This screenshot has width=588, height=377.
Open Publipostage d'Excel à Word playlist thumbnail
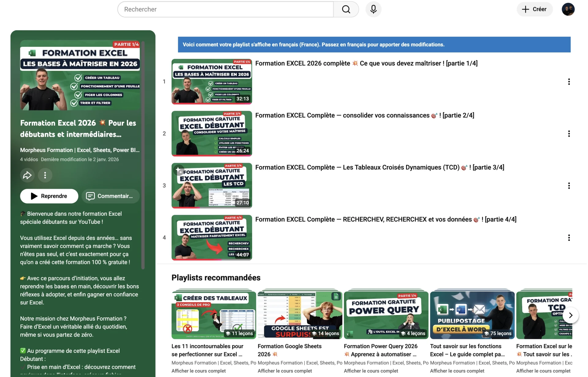(472, 315)
